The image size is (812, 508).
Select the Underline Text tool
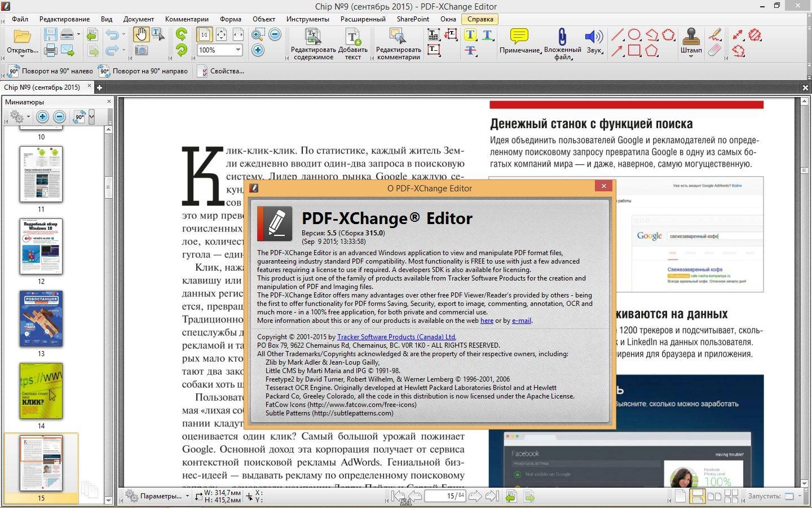point(487,35)
